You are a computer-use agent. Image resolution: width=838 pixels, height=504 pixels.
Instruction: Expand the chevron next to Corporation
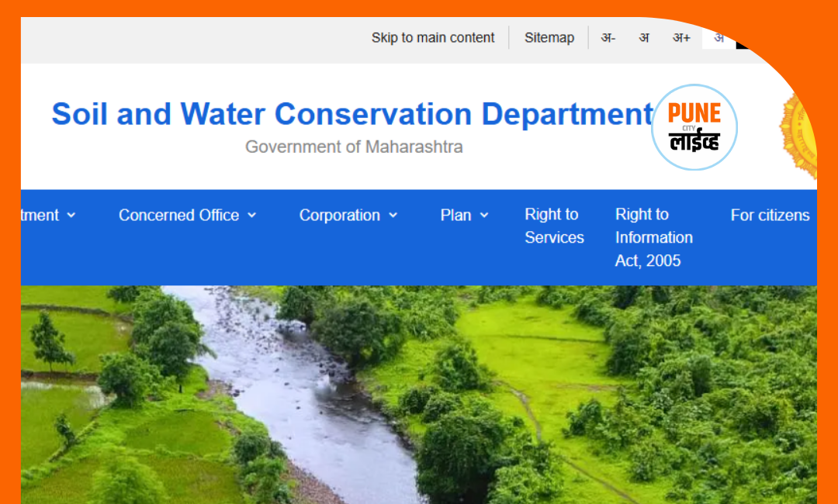pyautogui.click(x=393, y=216)
